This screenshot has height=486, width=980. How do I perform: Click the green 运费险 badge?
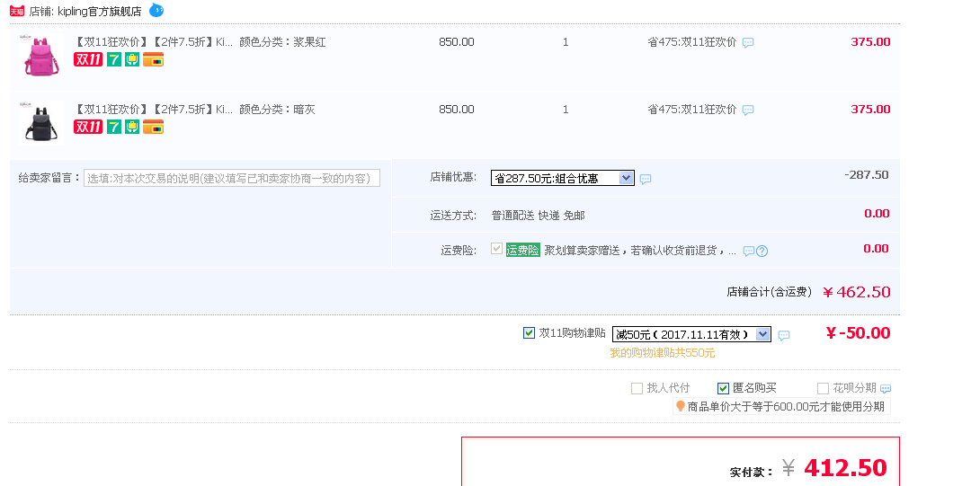pos(523,251)
